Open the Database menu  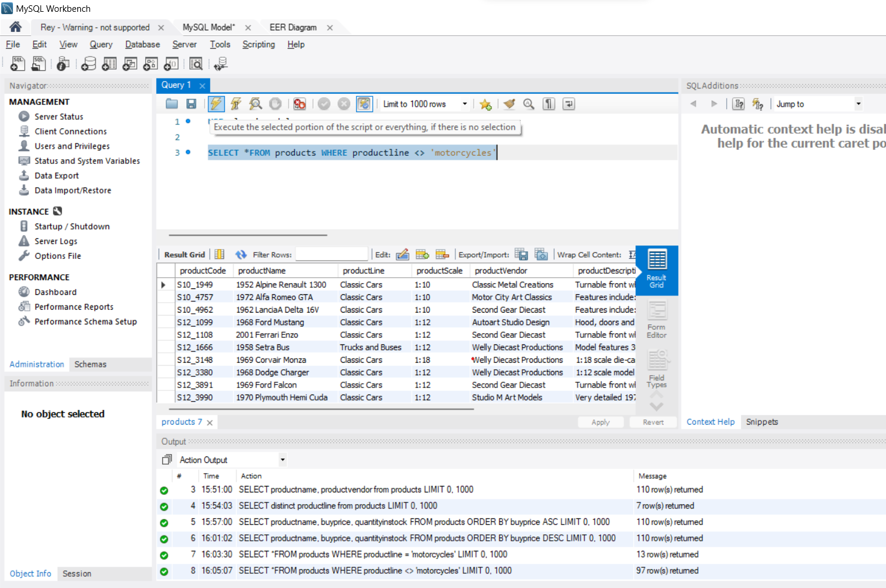coord(142,44)
